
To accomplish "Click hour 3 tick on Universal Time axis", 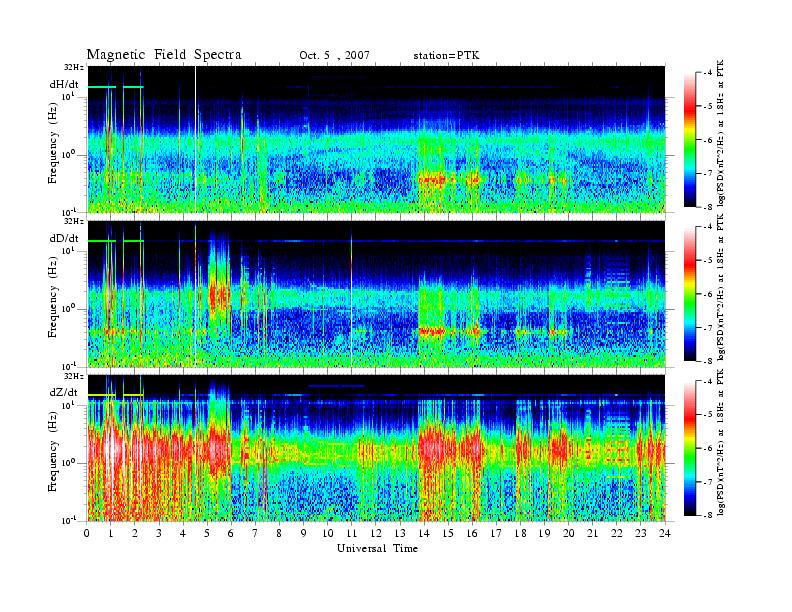I will 160,533.
